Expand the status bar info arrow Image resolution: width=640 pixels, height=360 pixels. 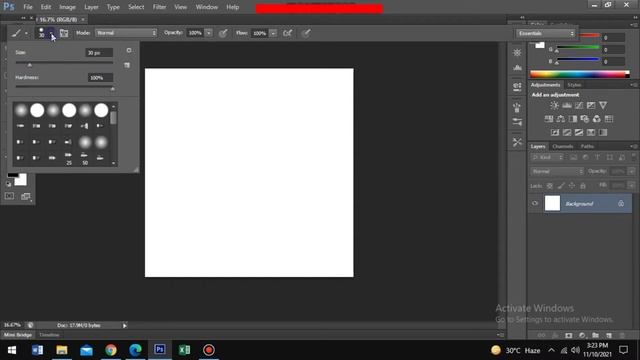[124, 325]
